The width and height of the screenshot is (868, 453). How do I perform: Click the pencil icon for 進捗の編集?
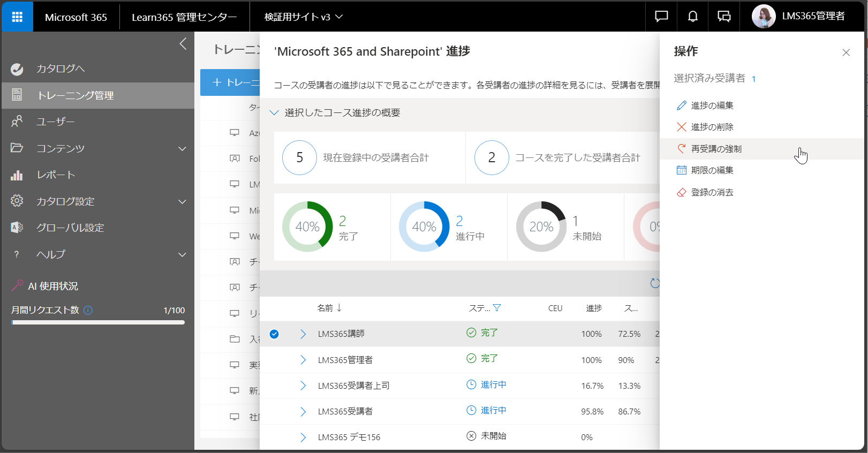[x=682, y=105]
